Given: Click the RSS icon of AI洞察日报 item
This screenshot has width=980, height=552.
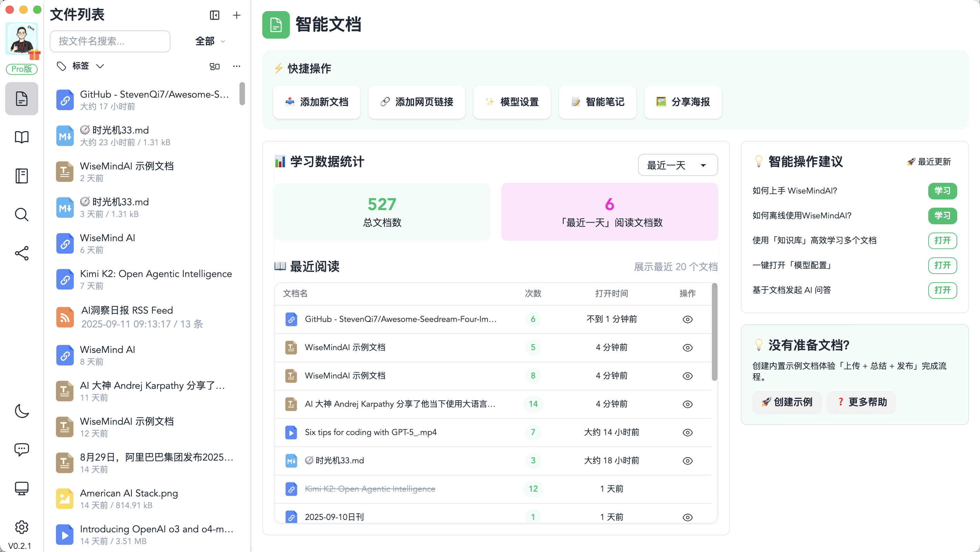Looking at the screenshot, I should (x=65, y=317).
